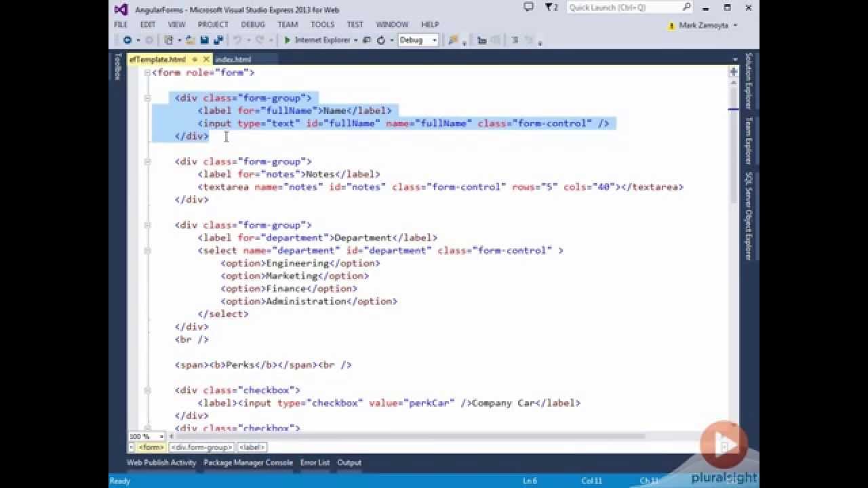Open the New Project dropdown arrow
This screenshot has width=868, height=488.
click(178, 41)
